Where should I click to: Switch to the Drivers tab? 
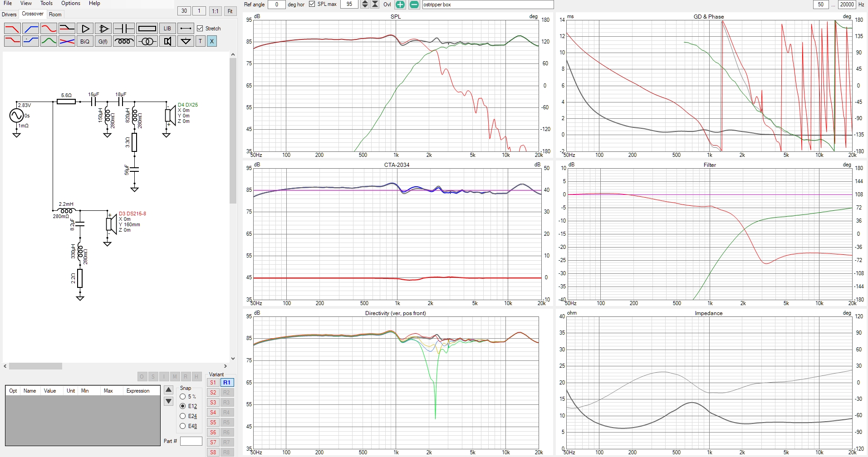(9, 15)
